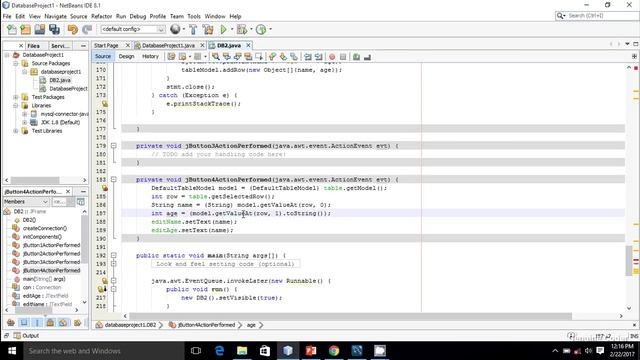Collapse the Source Packages tree node
The height and width of the screenshot is (360, 640).
click(x=16, y=63)
